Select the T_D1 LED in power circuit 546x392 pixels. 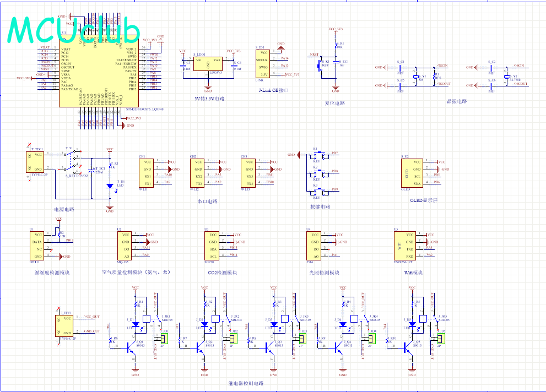110,186
